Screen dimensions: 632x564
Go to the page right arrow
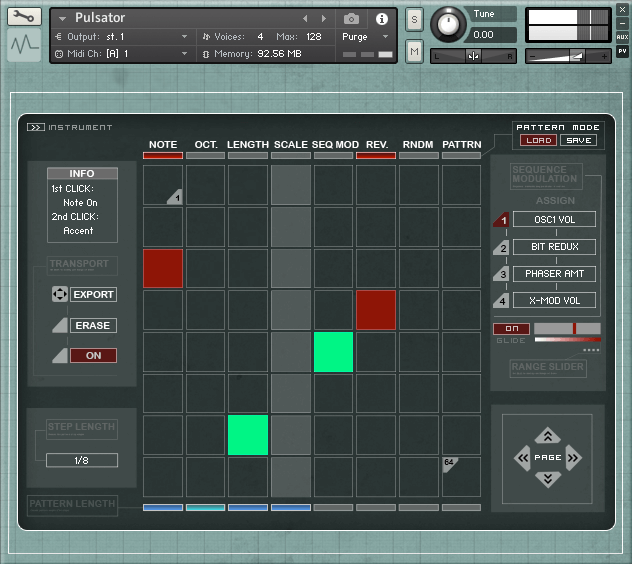[x=573, y=458]
